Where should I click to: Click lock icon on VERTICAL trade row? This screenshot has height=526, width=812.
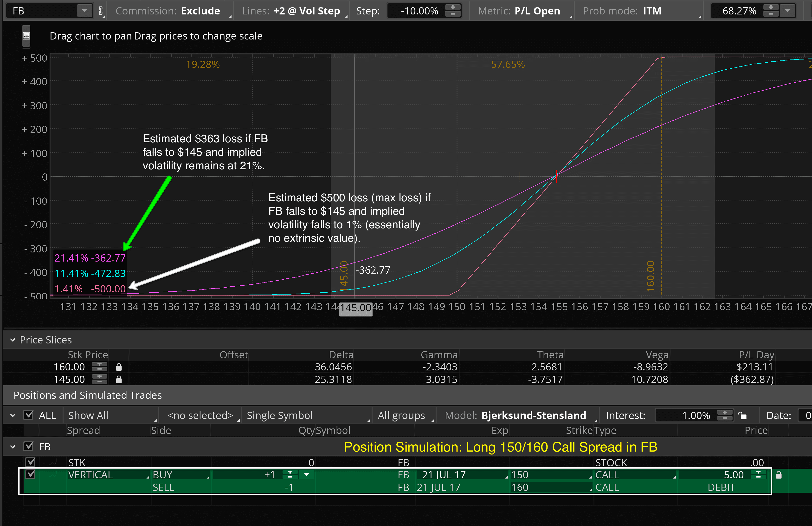pyautogui.click(x=779, y=475)
